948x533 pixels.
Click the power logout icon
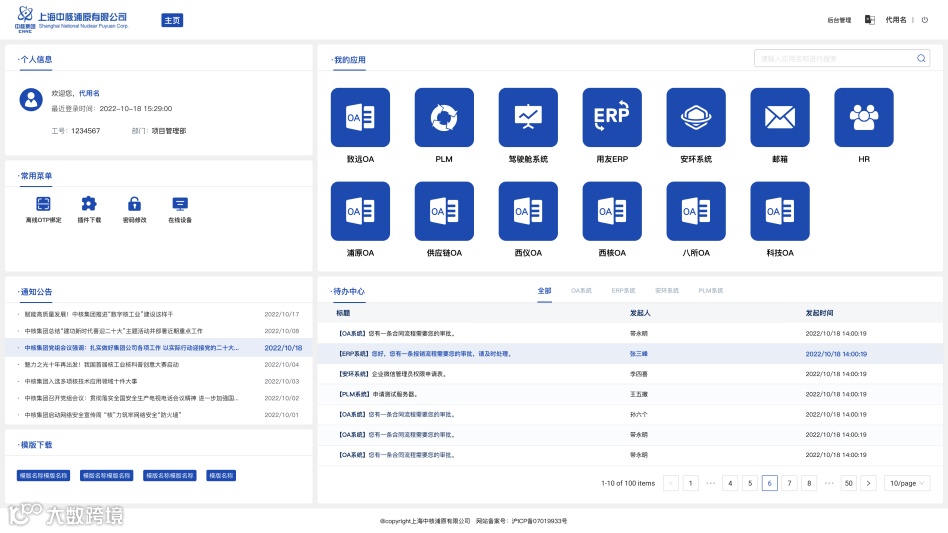click(x=924, y=20)
